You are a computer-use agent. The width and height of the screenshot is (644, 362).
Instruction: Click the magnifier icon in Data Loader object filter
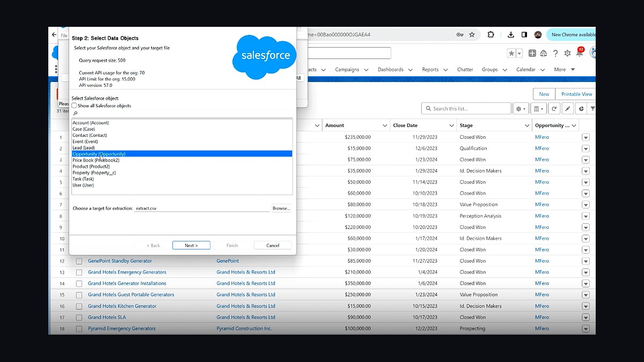[75, 113]
